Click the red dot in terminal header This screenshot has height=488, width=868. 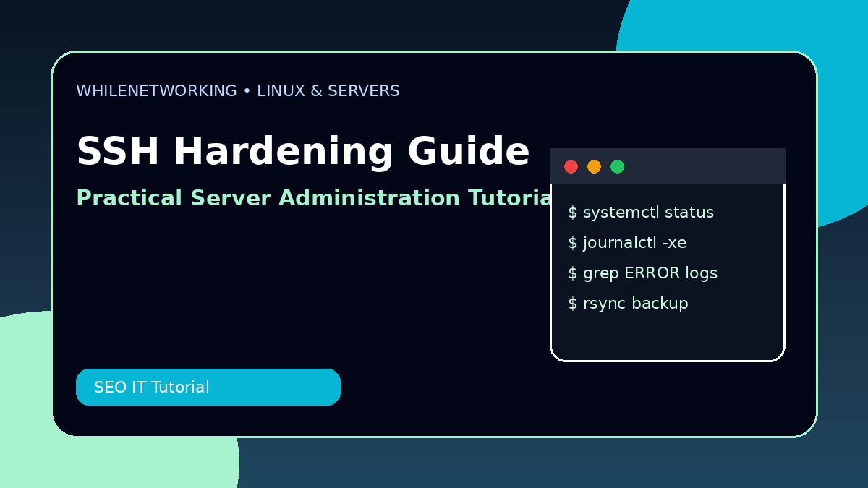[571, 167]
